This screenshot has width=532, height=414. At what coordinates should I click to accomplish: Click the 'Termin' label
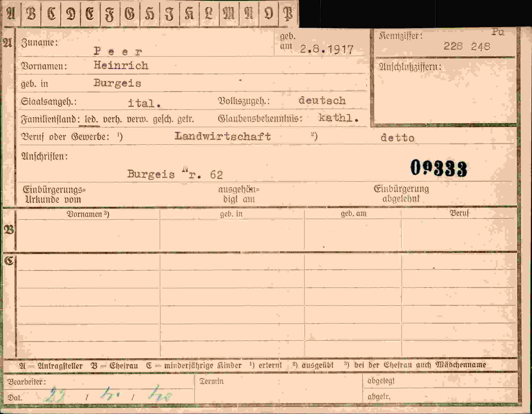click(x=211, y=381)
